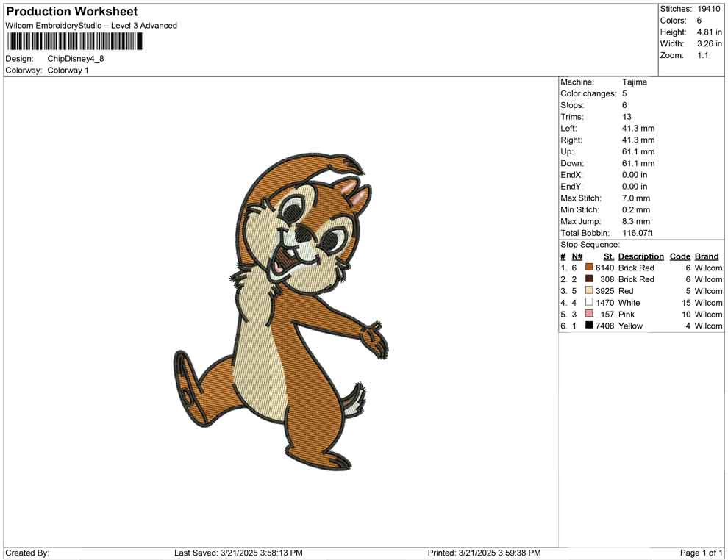This screenshot has height=560, width=728.
Task: Click the 'Created By:' footer label
Action: click(27, 553)
